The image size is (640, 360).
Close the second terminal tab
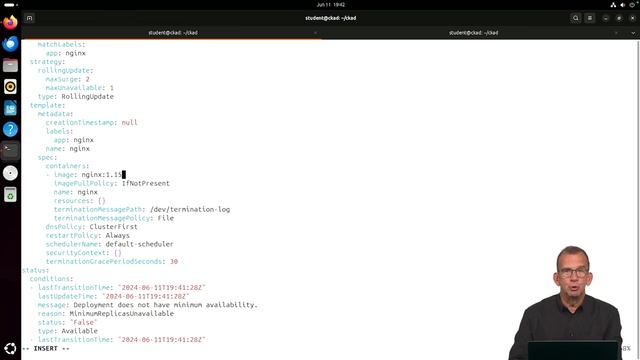(616, 33)
